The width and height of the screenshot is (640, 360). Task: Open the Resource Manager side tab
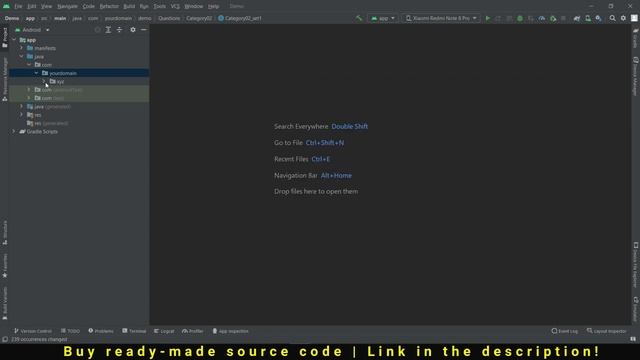click(x=5, y=80)
